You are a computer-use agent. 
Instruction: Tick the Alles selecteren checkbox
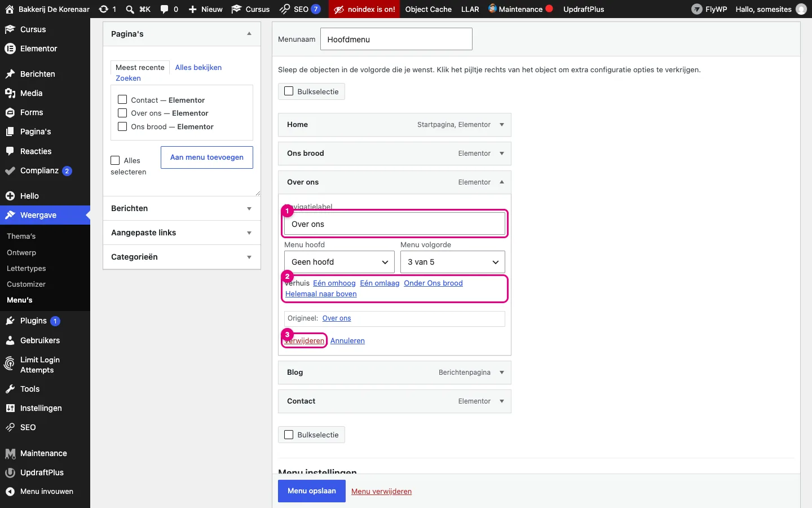pos(116,160)
